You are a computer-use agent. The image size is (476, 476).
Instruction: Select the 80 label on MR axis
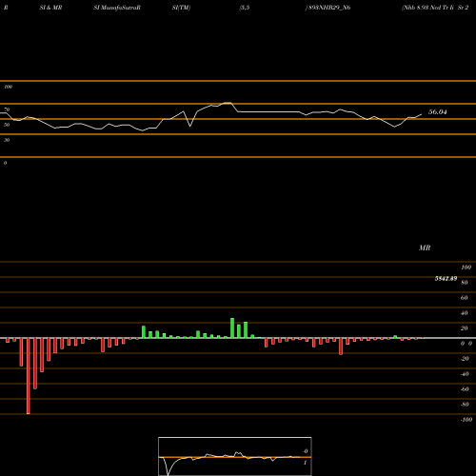pyautogui.click(x=465, y=283)
